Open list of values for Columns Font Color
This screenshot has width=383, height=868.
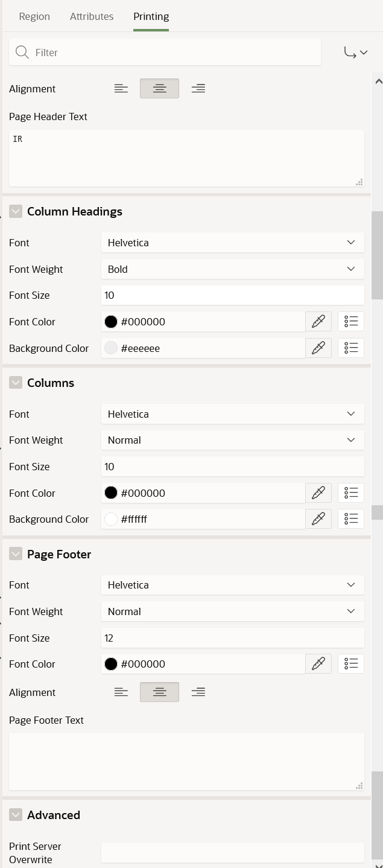point(351,493)
